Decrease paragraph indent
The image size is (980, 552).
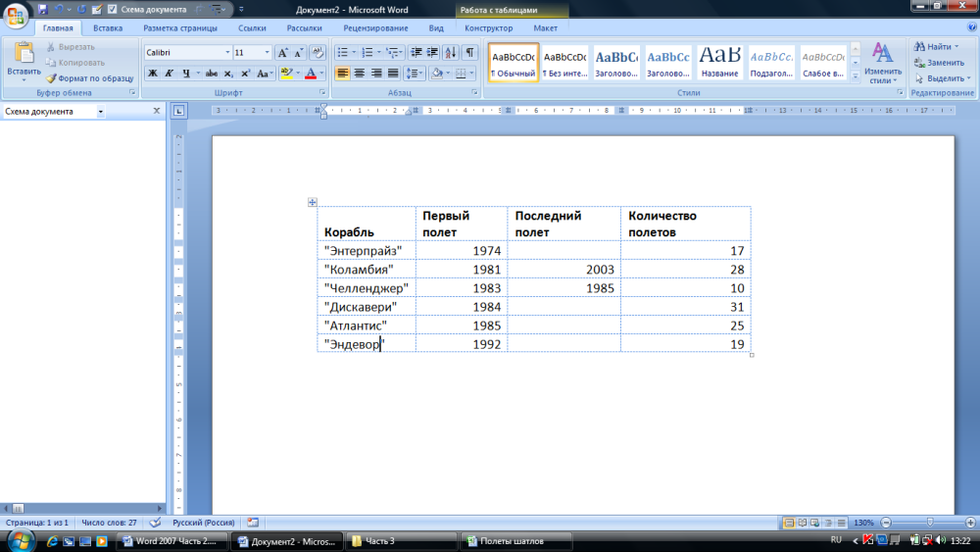click(x=416, y=53)
